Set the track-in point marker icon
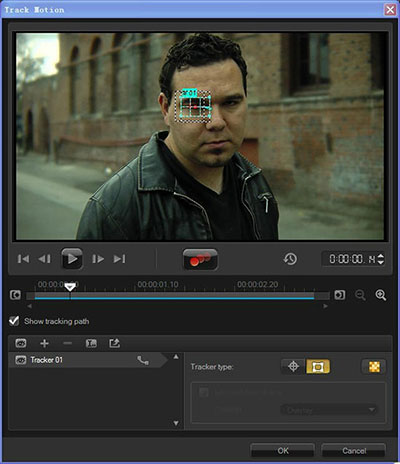 point(15,295)
